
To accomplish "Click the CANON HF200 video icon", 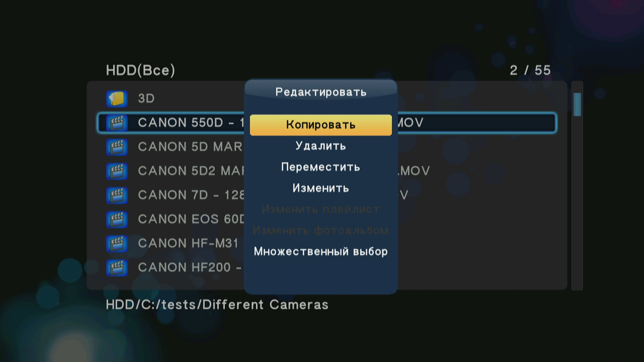I will [117, 268].
